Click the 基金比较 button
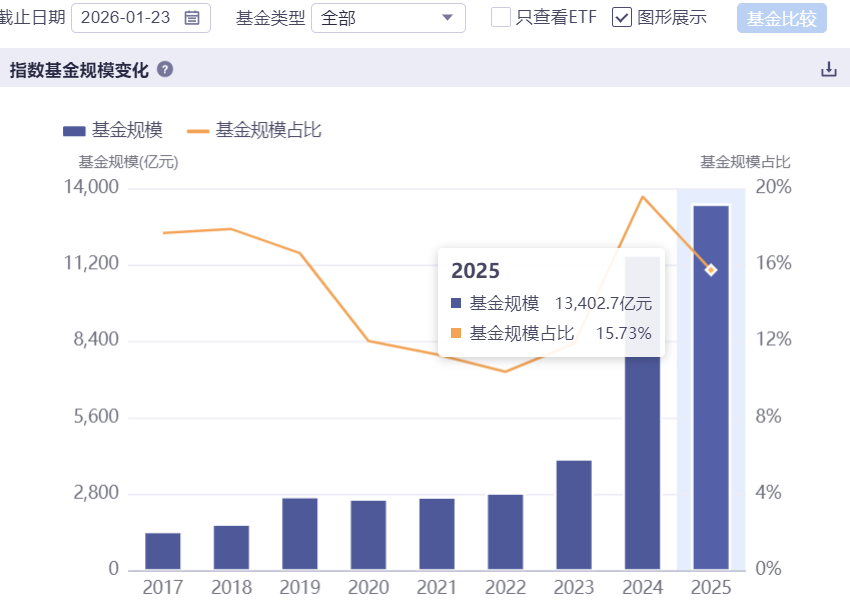The image size is (850, 614). click(x=781, y=18)
